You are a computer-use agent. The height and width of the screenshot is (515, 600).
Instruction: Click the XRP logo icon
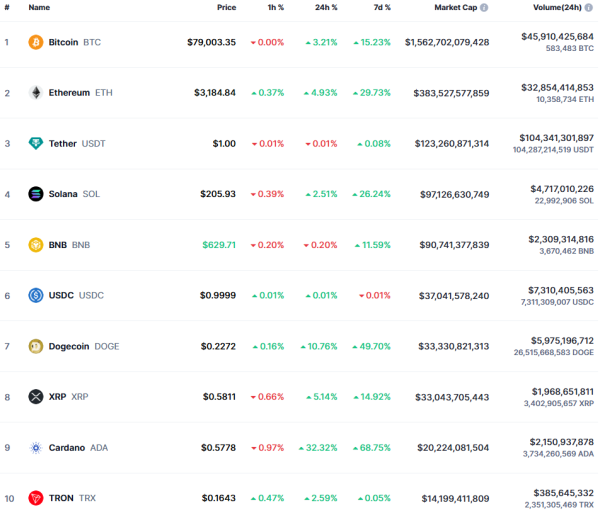[36, 397]
